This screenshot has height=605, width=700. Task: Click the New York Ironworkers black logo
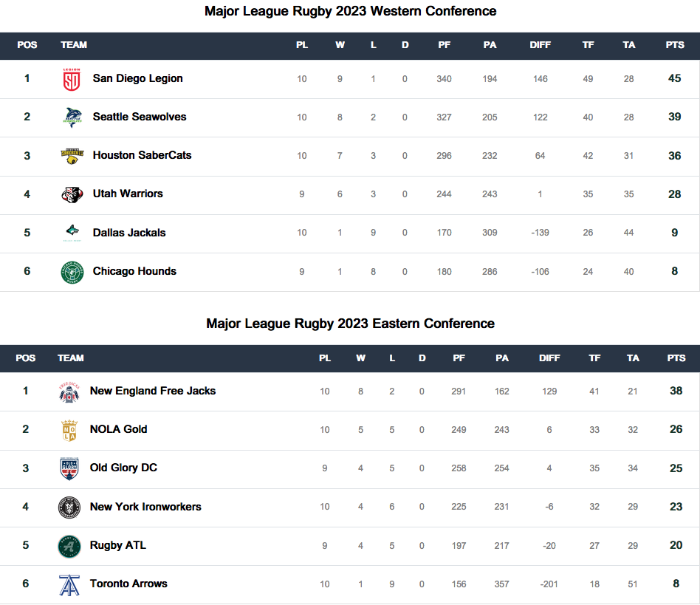tap(69, 507)
